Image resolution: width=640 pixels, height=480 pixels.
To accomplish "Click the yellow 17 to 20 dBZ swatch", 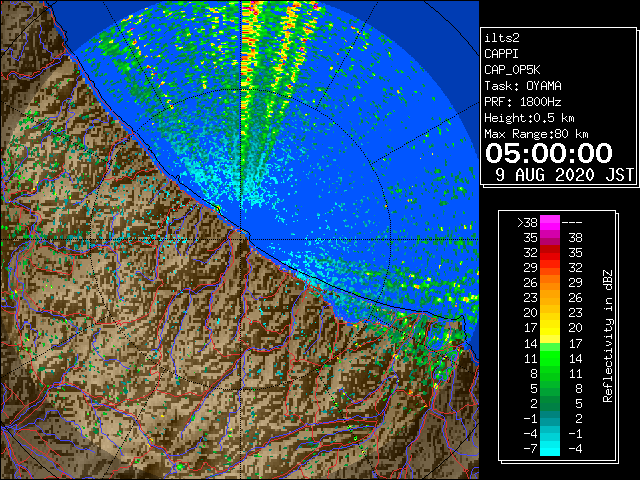I will [x=550, y=328].
